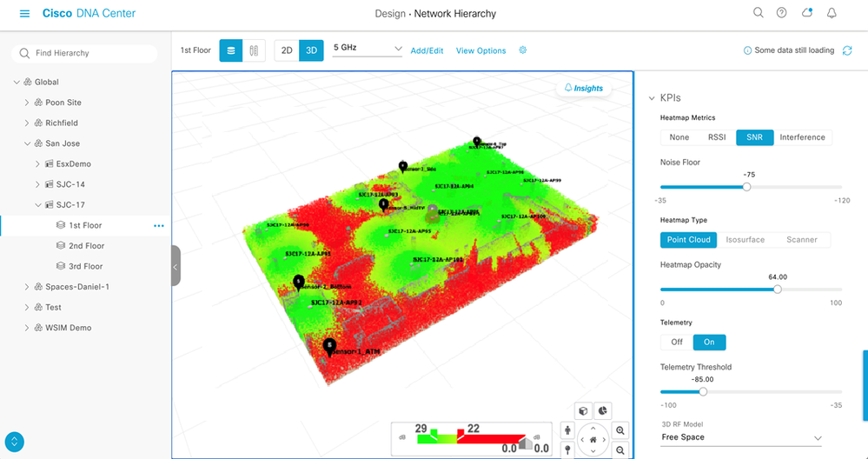Pan map down with compass arrow
This screenshot has width=868, height=459.
(593, 451)
